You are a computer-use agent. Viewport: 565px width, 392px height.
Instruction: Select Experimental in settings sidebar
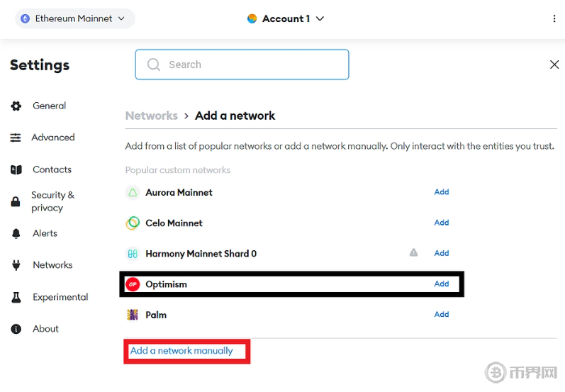(x=60, y=297)
